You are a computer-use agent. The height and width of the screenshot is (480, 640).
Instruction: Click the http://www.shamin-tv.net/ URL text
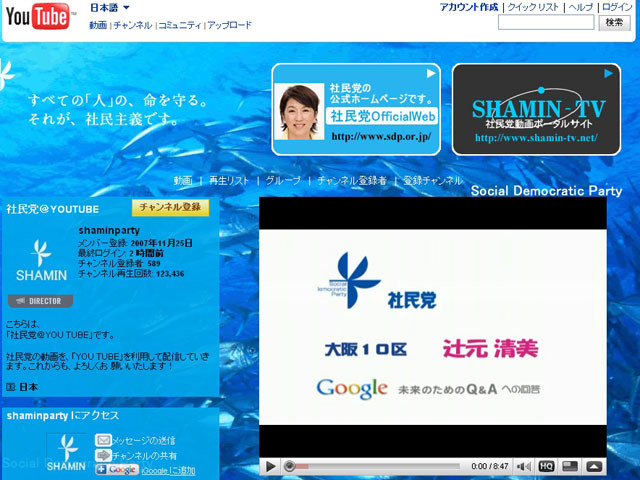536,138
